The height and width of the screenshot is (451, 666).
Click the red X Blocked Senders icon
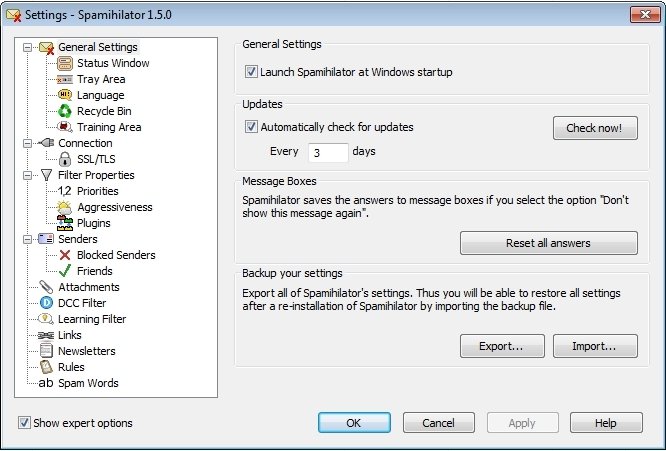[x=65, y=255]
